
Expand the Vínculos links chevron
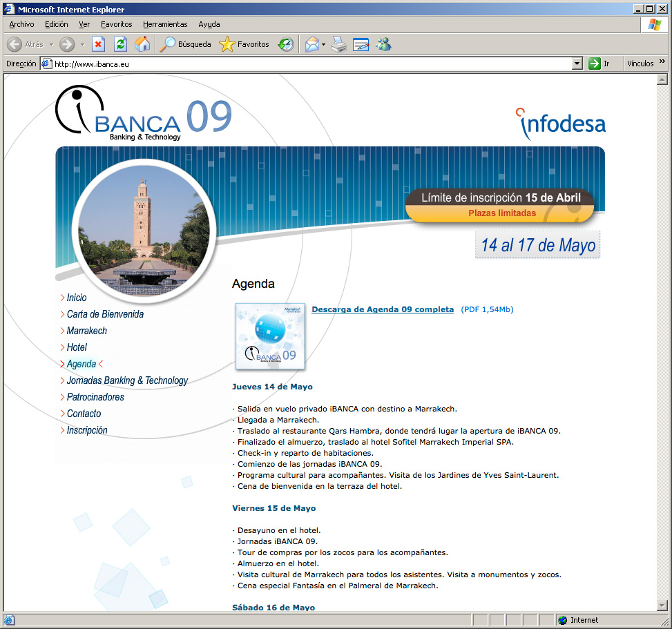[662, 62]
